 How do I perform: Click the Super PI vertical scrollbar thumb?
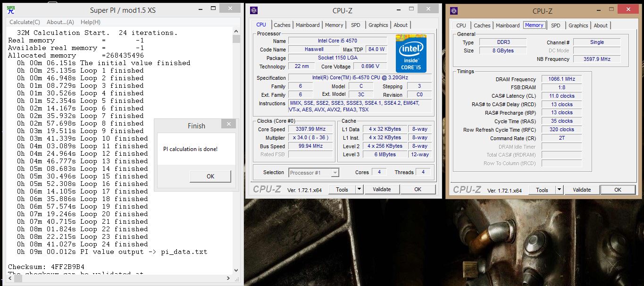[x=236, y=39]
